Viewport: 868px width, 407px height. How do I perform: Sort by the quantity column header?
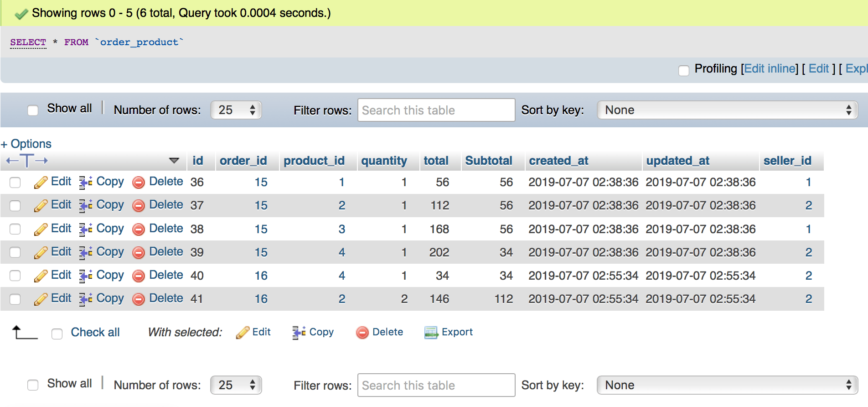pos(384,161)
